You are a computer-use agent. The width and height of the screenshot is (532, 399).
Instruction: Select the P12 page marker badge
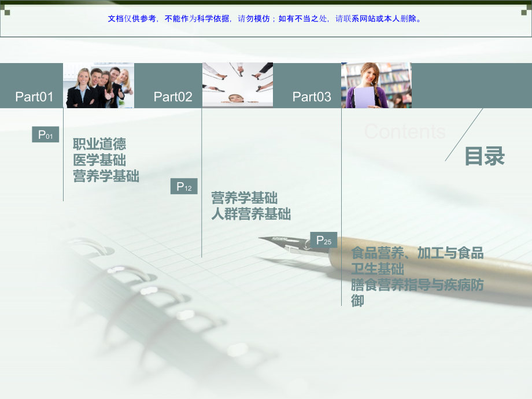pyautogui.click(x=184, y=186)
